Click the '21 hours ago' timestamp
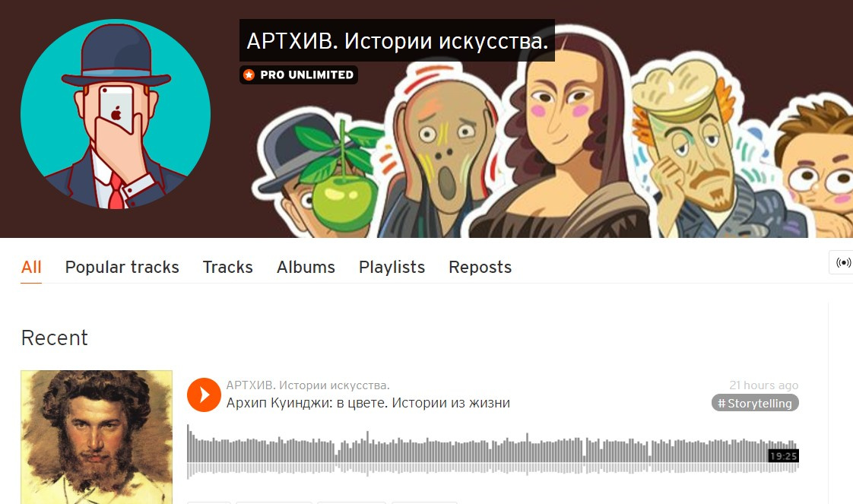The height and width of the screenshot is (504, 853). pos(764,385)
